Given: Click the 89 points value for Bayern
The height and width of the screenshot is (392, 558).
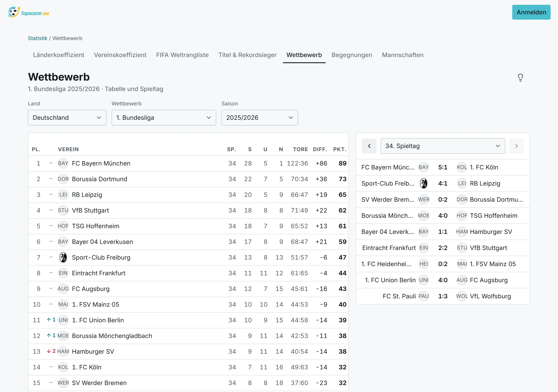Looking at the screenshot, I should [x=342, y=164].
